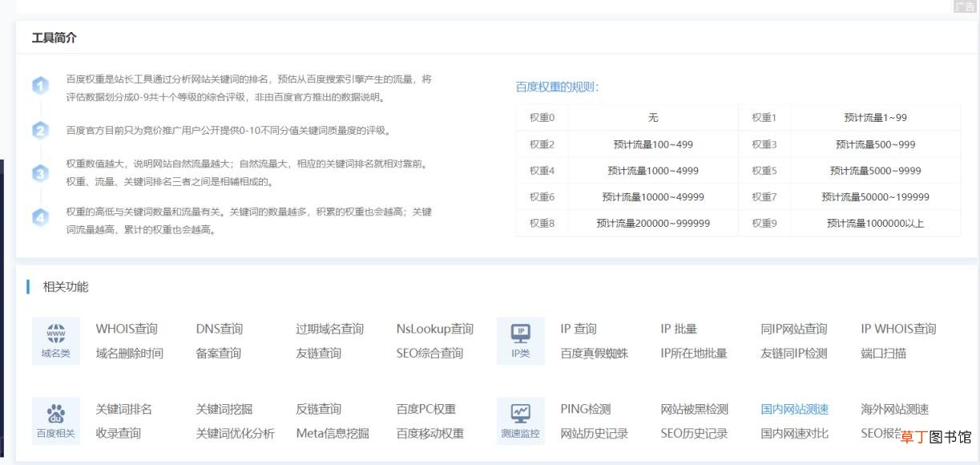Open IP所在地批量 link
Image resolution: width=980 pixels, height=465 pixels.
694,353
